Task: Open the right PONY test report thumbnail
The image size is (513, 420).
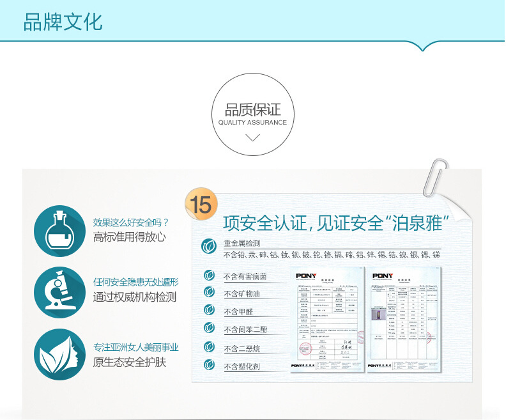Action: pos(404,320)
